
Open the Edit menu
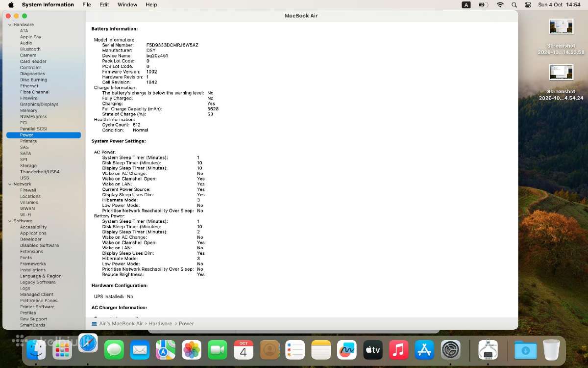[104, 4]
